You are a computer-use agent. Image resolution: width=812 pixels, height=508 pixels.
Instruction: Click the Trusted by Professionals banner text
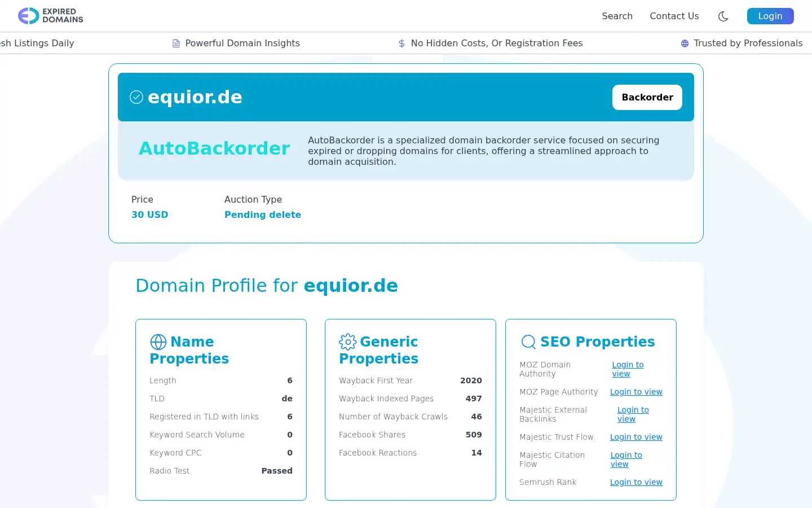[748, 43]
